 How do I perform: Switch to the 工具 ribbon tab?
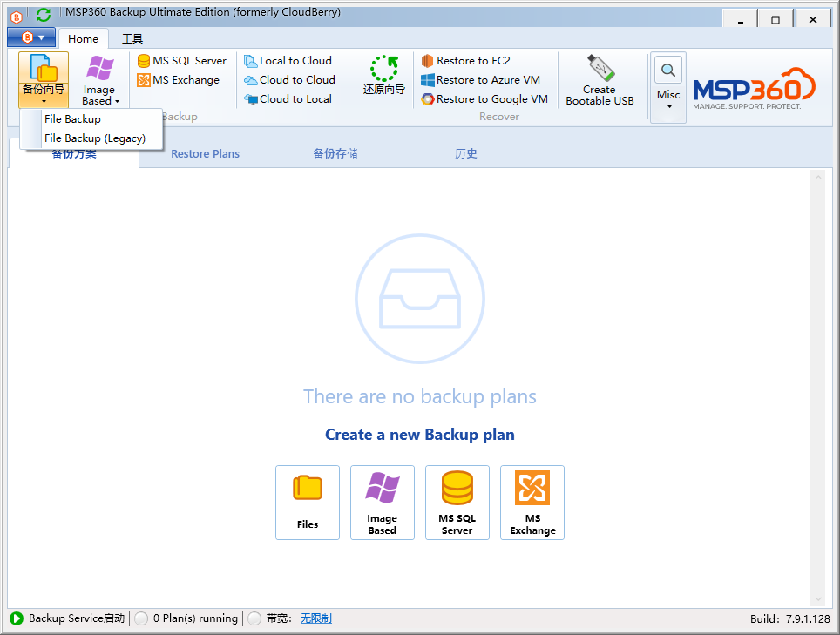[x=131, y=38]
